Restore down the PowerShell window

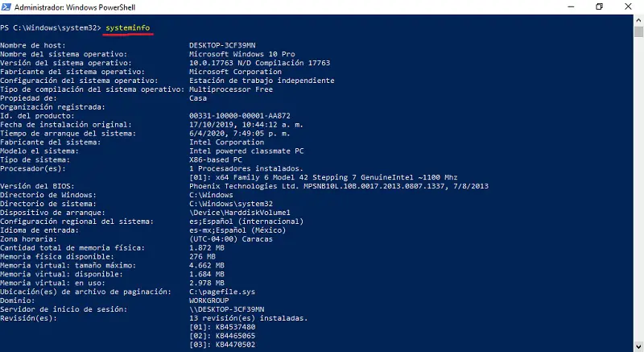pyautogui.click(x=599, y=6)
